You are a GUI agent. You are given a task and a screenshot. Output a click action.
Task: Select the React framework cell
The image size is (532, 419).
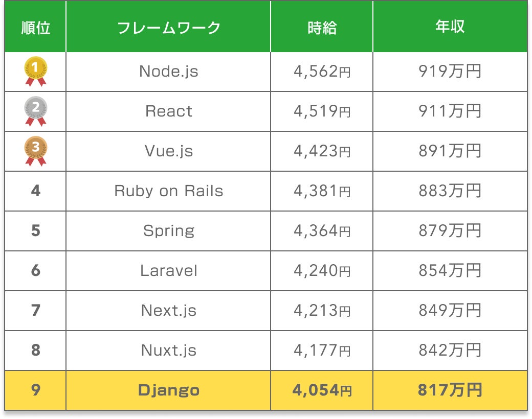[169, 111]
